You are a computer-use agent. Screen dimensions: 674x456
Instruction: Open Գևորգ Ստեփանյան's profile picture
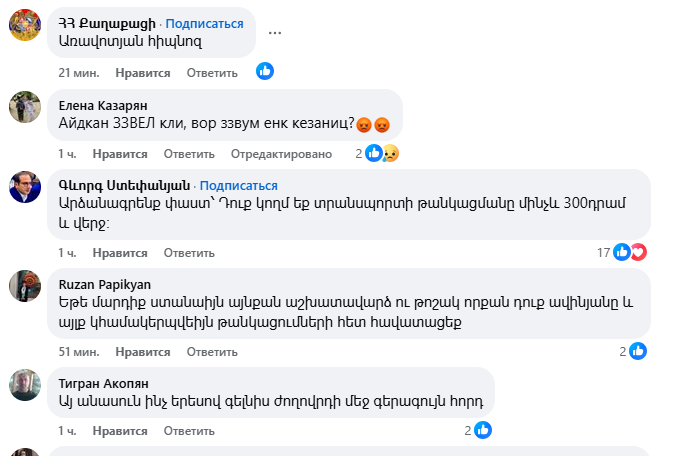tap(25, 187)
